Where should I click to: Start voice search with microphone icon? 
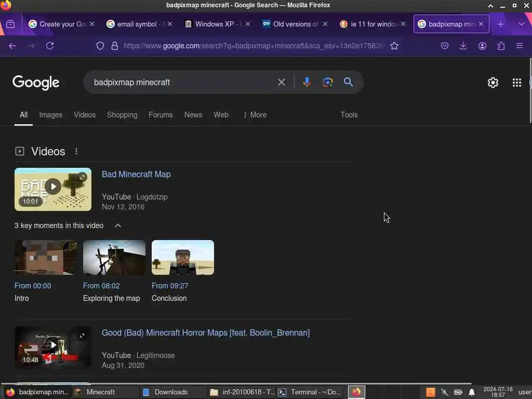click(x=307, y=82)
